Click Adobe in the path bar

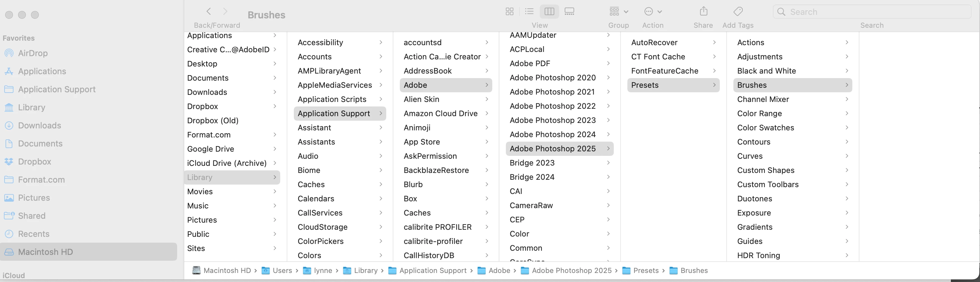(494, 271)
